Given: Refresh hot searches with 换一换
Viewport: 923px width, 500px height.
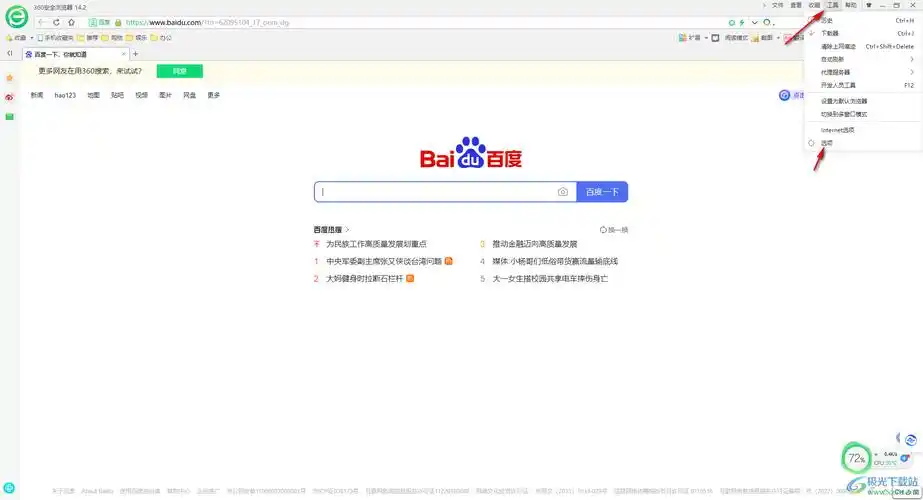Looking at the screenshot, I should [614, 230].
